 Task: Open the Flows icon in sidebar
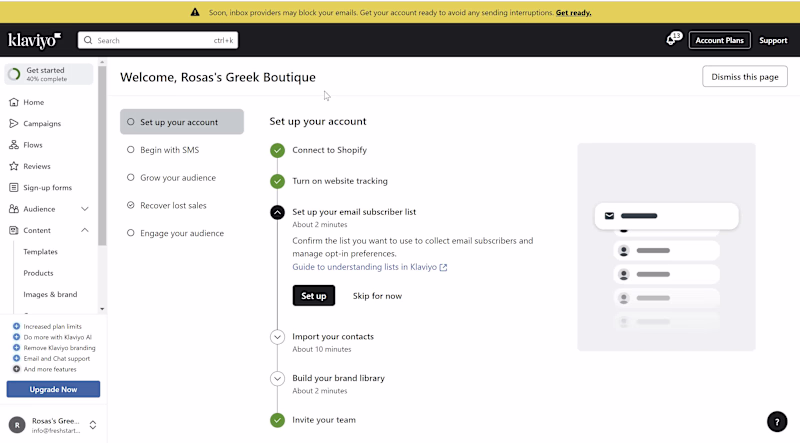[x=14, y=145]
